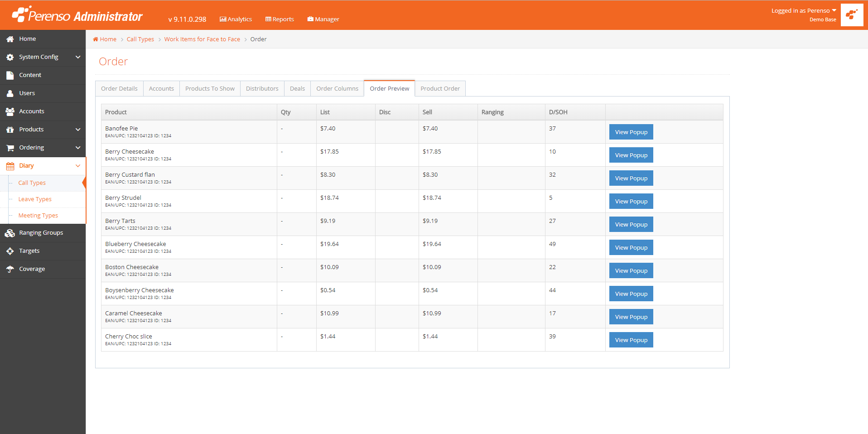Click the Banofee Pie product name
Image resolution: width=868 pixels, height=434 pixels.
point(121,129)
